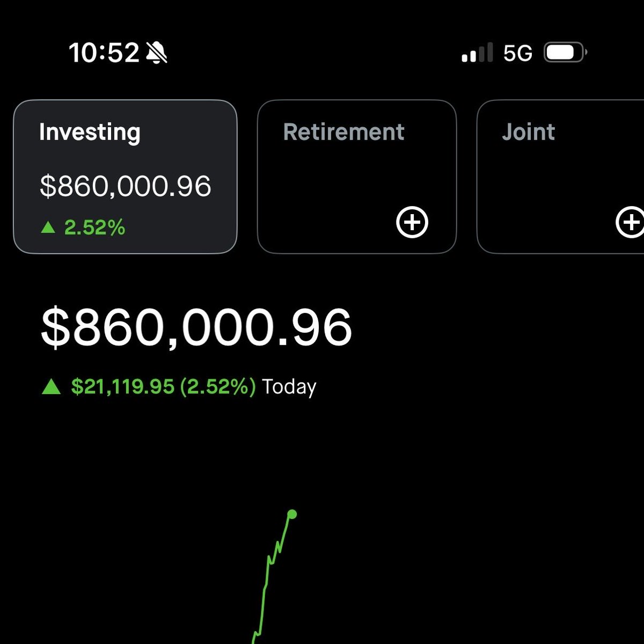Screen dimensions: 644x644
Task: Tap the silent bell icon in status bar
Action: 156,53
